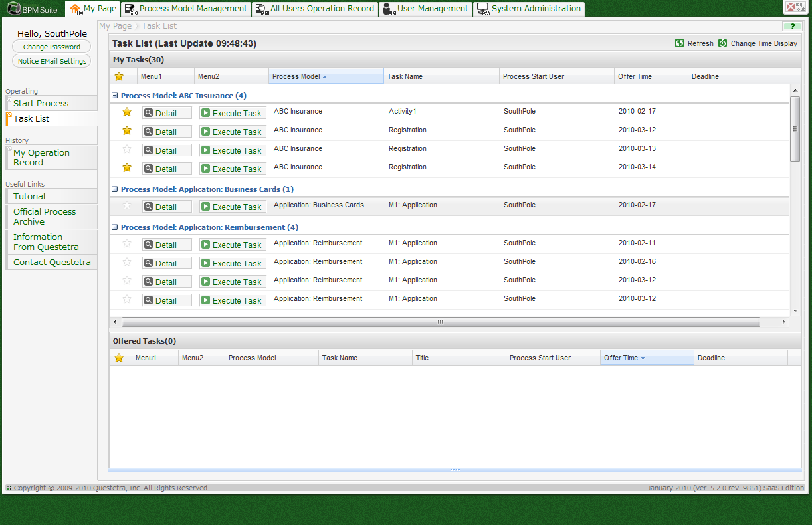Click the Refresh icon in Task List header
812x525 pixels.
click(x=679, y=43)
